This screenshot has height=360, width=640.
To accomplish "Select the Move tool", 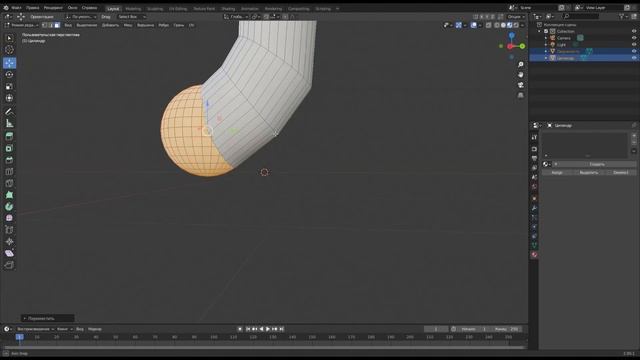I will point(9,63).
